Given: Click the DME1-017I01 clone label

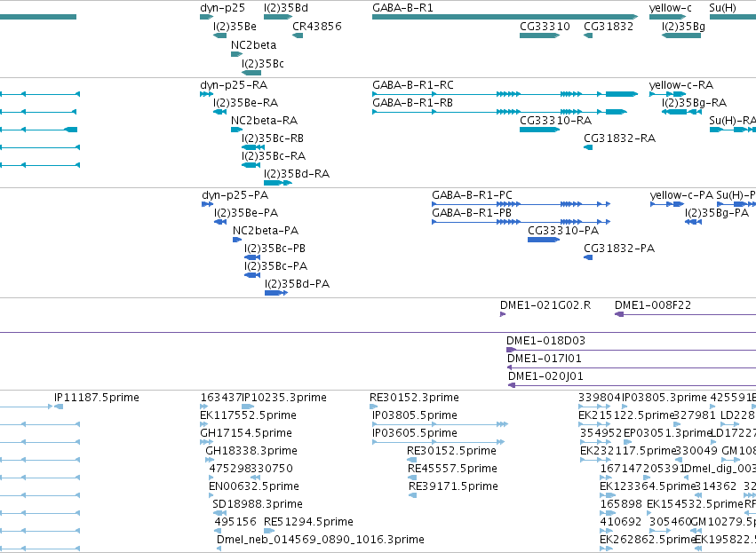Looking at the screenshot, I should coord(545,359).
